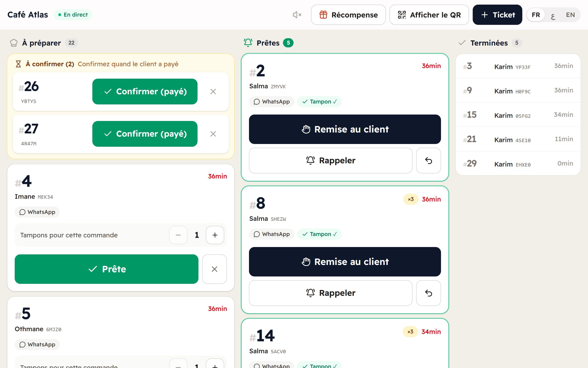Click the x3 badge on order #14
Screen dimensions: 588x368
click(410, 332)
